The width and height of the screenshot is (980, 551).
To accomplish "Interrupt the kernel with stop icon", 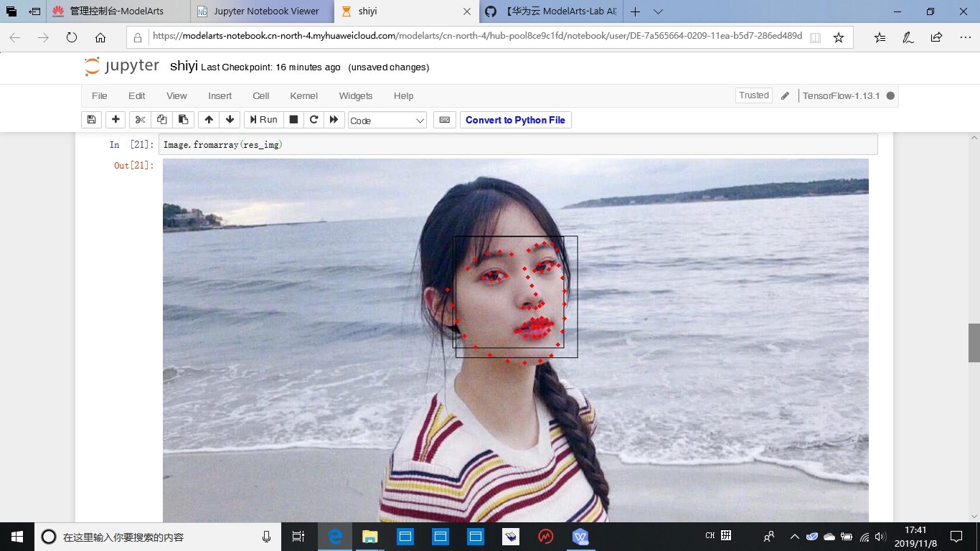I will click(293, 120).
